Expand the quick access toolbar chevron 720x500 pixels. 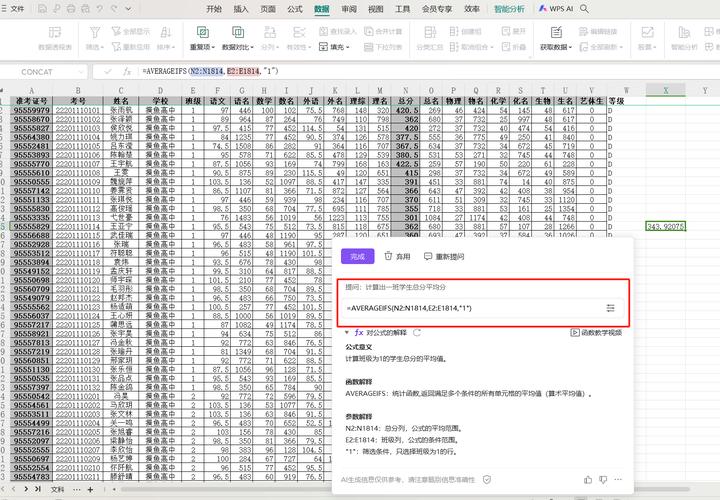pyautogui.click(x=128, y=8)
